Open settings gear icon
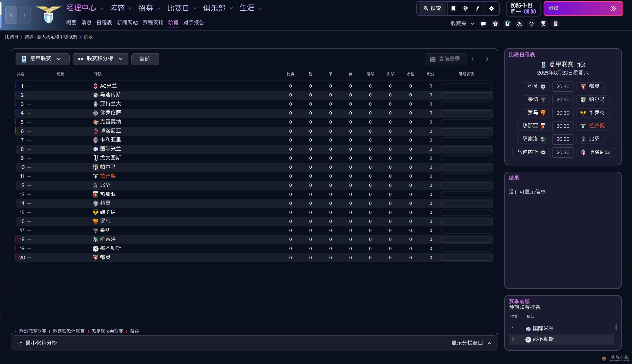Image resolution: width=632 pixels, height=364 pixels. [x=491, y=8]
